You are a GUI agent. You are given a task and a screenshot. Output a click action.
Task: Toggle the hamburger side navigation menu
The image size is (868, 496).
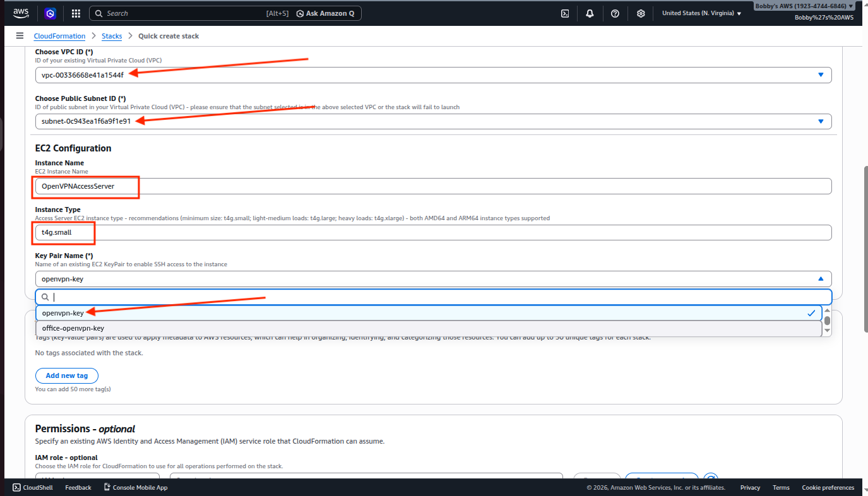(x=20, y=36)
